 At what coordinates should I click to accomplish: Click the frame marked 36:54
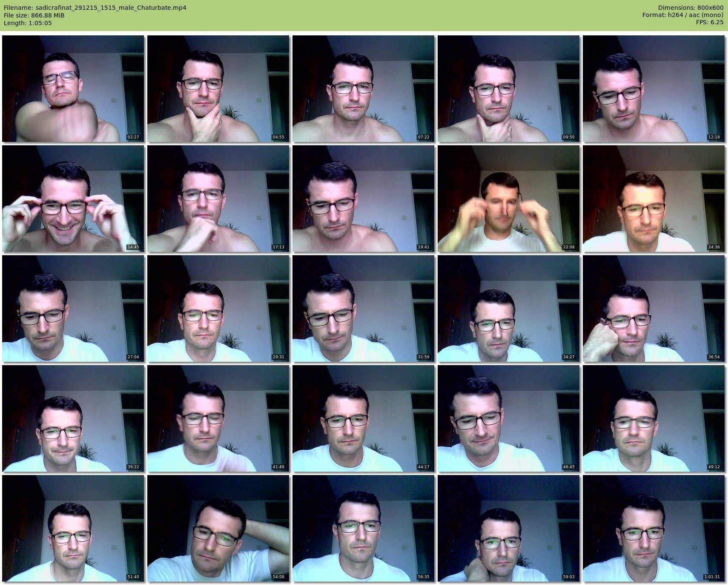click(653, 308)
